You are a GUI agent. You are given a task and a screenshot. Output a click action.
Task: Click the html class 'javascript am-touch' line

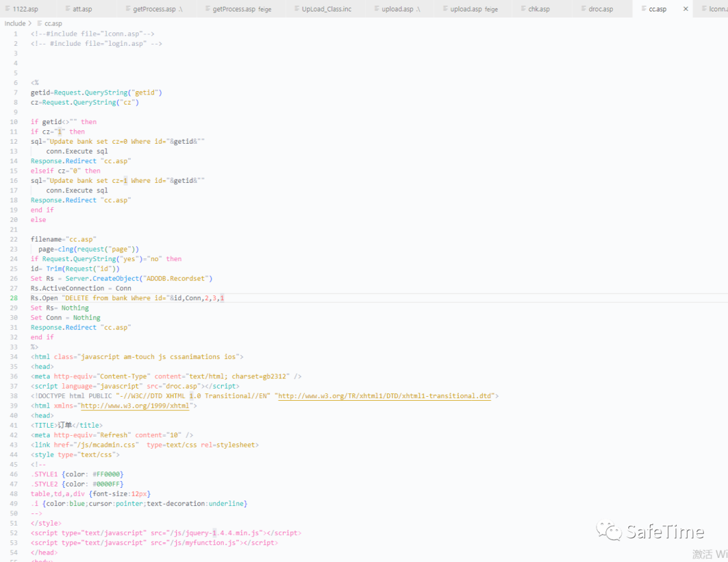(x=137, y=356)
